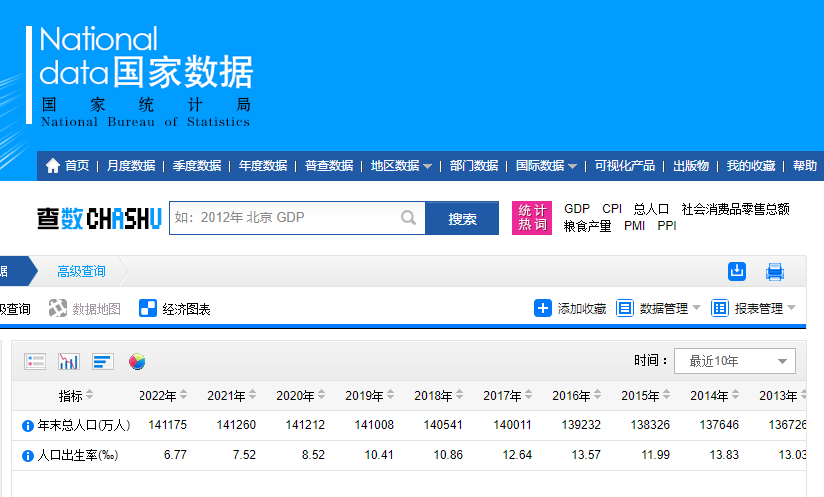Click the magnifier icon in the search box

click(408, 218)
